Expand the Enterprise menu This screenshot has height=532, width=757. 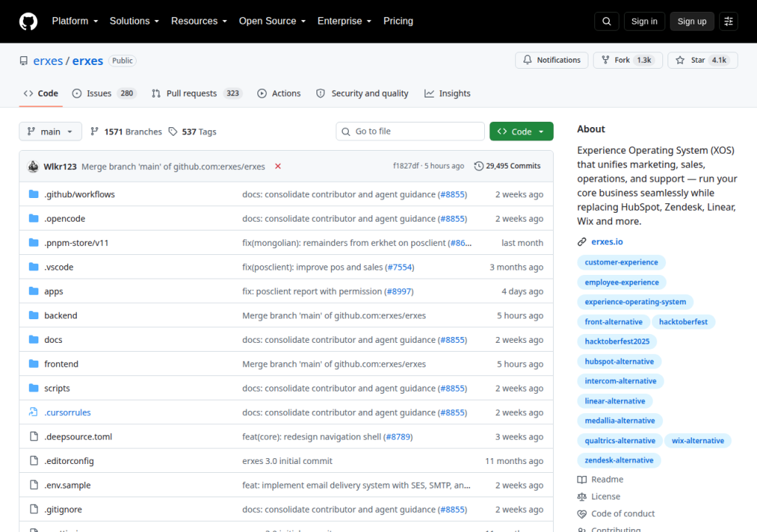click(x=344, y=21)
